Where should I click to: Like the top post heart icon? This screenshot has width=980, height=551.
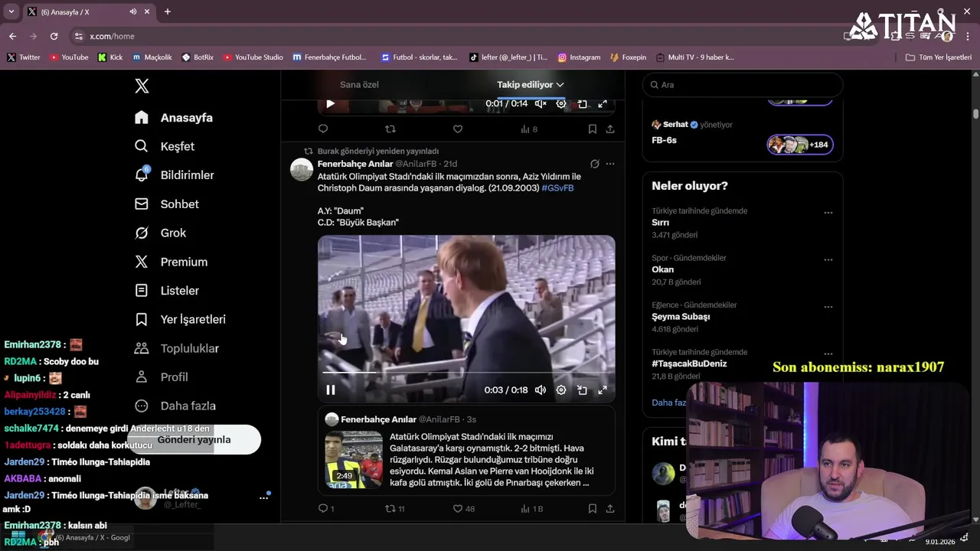pos(458,129)
